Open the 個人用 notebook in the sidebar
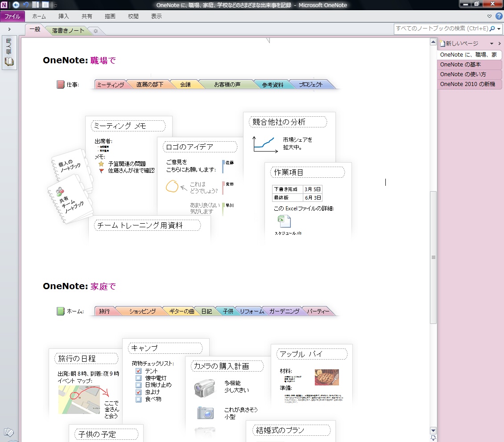This screenshot has height=442, width=504. pyautogui.click(x=9, y=53)
